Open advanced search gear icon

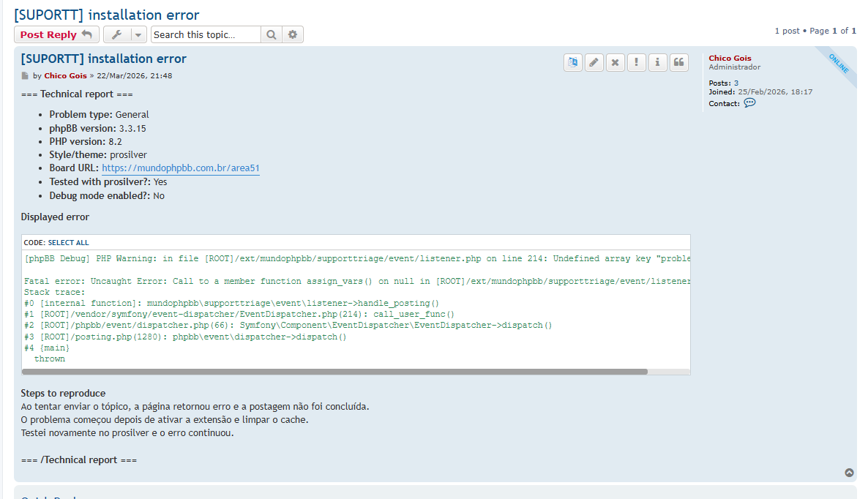(x=293, y=34)
